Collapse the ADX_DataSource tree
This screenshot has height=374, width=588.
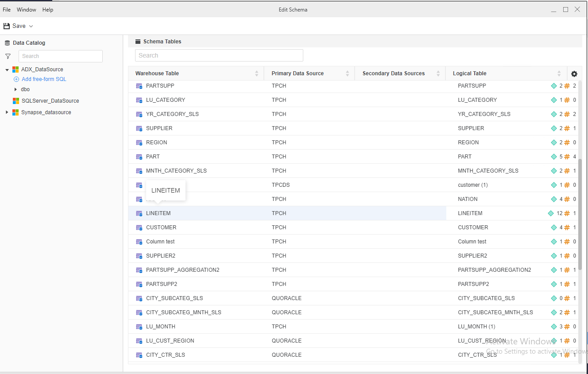(7, 69)
